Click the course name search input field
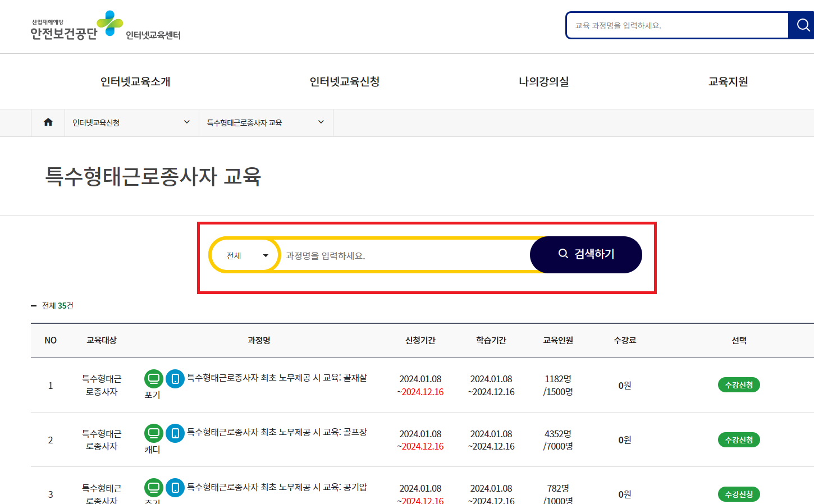Image resolution: width=814 pixels, height=504 pixels. 393,254
